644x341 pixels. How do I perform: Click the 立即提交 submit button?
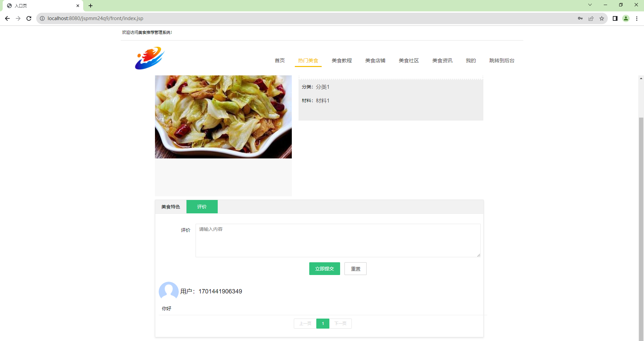pos(324,268)
